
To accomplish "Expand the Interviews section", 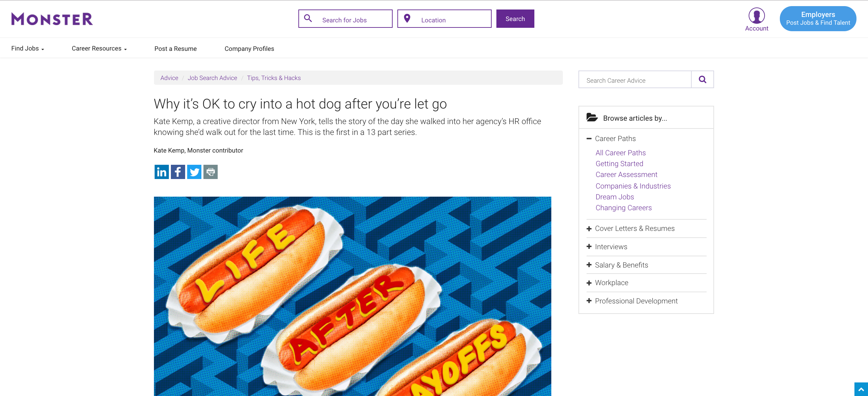I will pyautogui.click(x=607, y=247).
